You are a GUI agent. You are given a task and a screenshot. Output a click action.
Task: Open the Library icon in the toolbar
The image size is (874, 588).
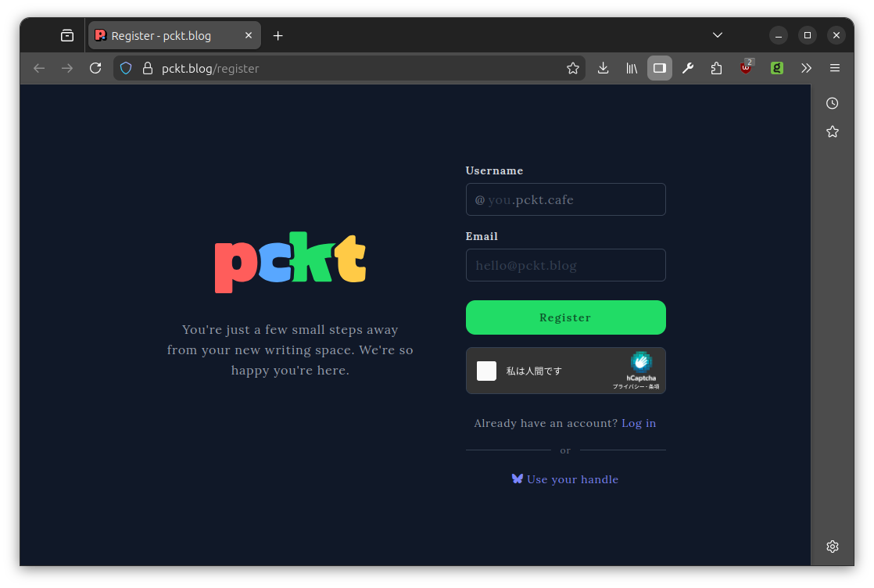tap(631, 68)
